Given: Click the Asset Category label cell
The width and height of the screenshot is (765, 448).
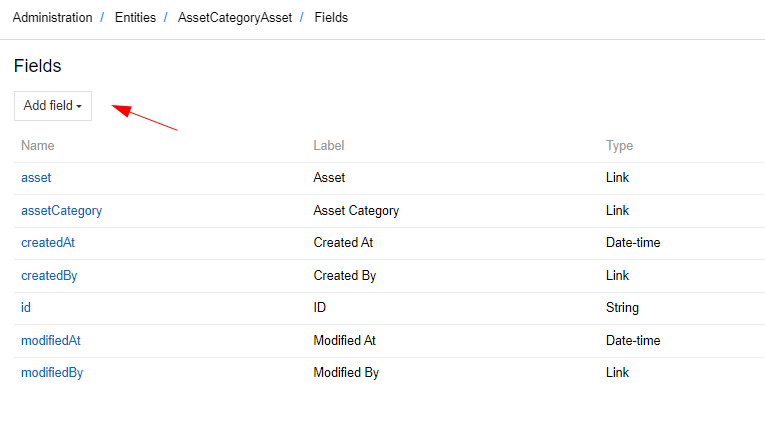Looking at the screenshot, I should coord(356,210).
